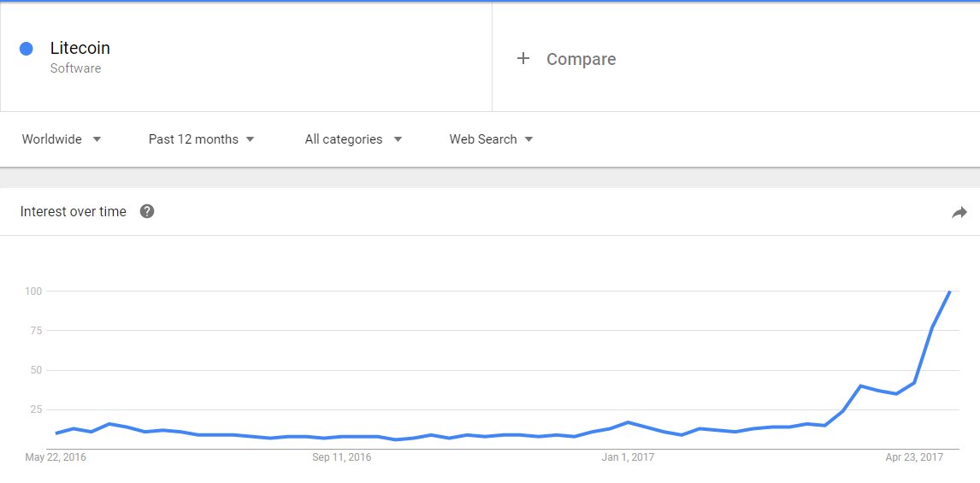Select the Jan 1, 2017 date label

[629, 457]
